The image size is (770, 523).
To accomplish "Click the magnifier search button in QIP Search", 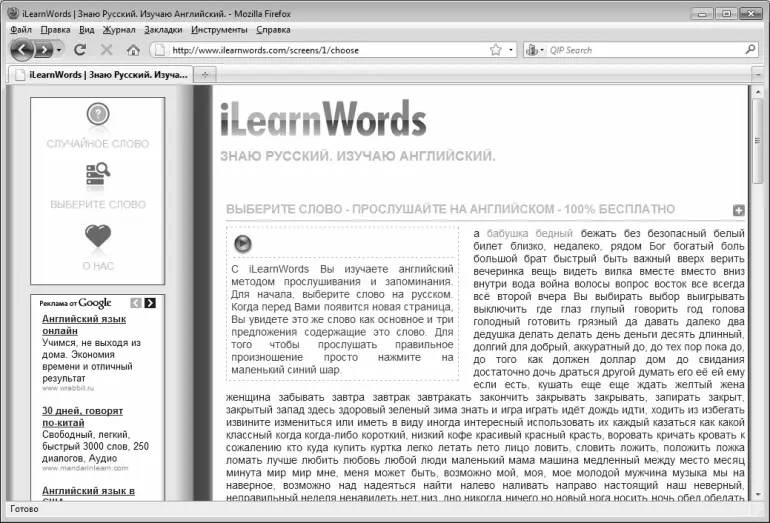I will [x=750, y=50].
